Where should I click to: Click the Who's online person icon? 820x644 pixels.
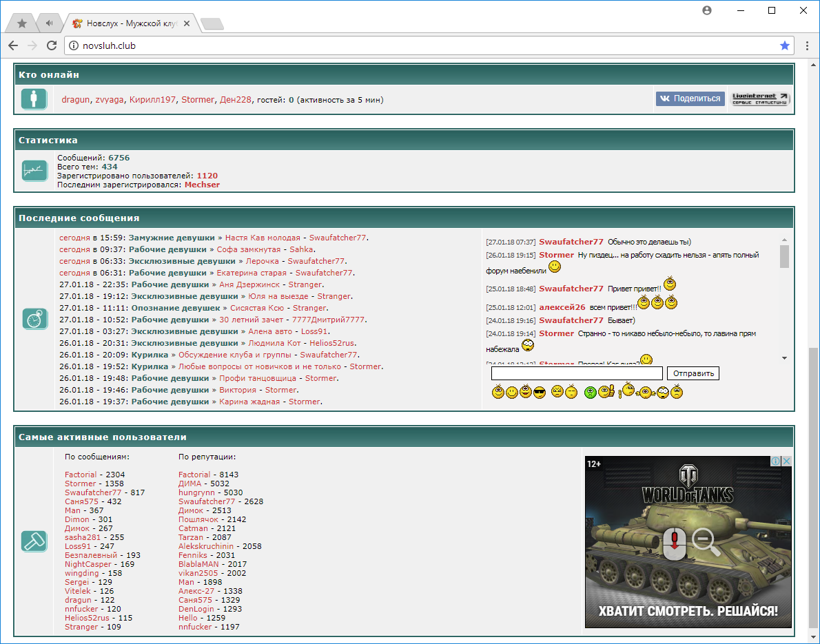pos(34,99)
